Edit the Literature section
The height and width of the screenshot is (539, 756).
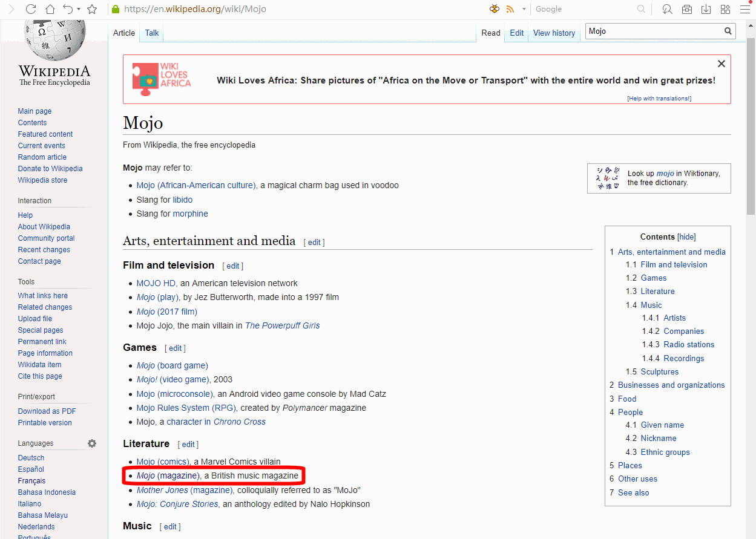click(x=188, y=445)
